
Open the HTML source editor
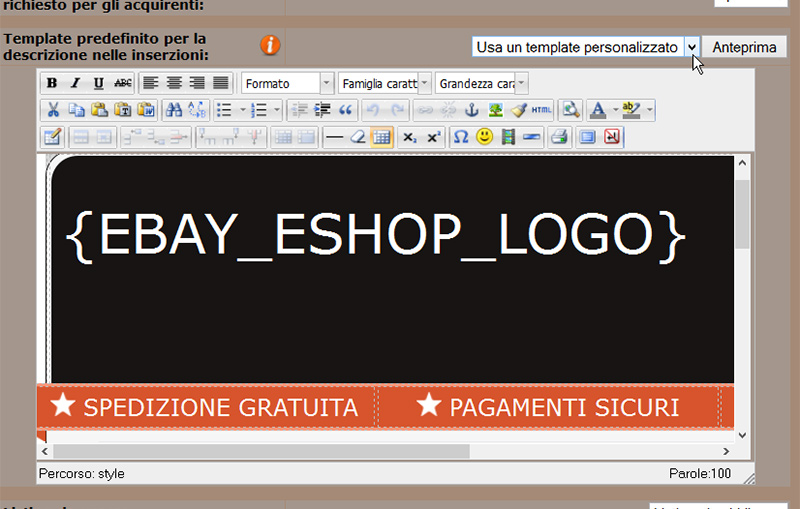pos(541,110)
